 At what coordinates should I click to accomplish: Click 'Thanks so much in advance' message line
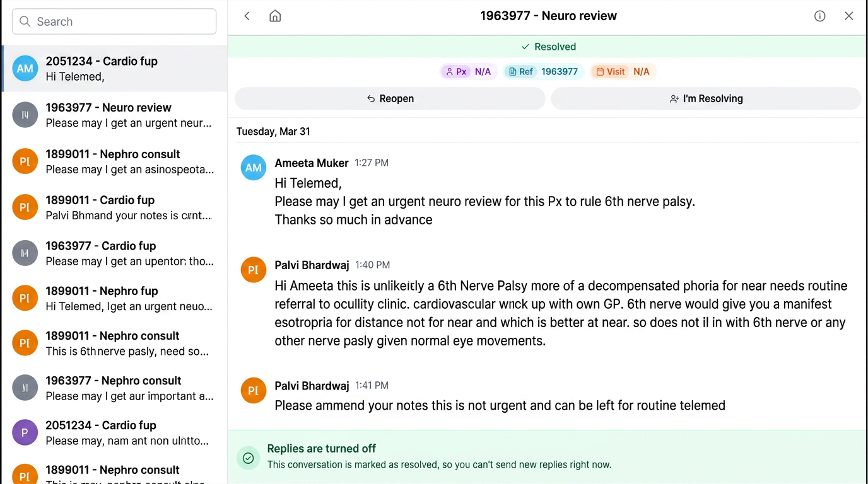pyautogui.click(x=353, y=220)
